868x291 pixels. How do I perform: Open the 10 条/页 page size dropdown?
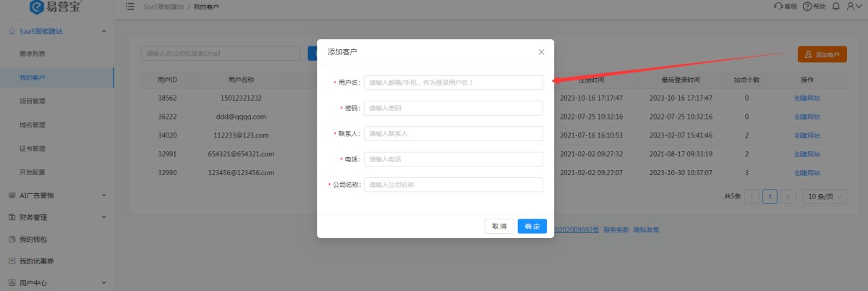824,197
